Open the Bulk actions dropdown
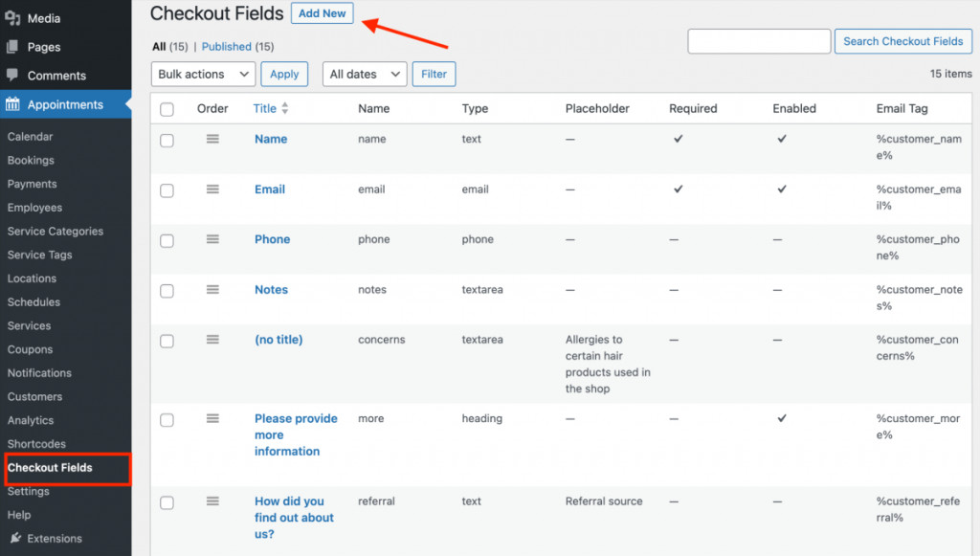Screen dimensions: 980x556 (202, 74)
